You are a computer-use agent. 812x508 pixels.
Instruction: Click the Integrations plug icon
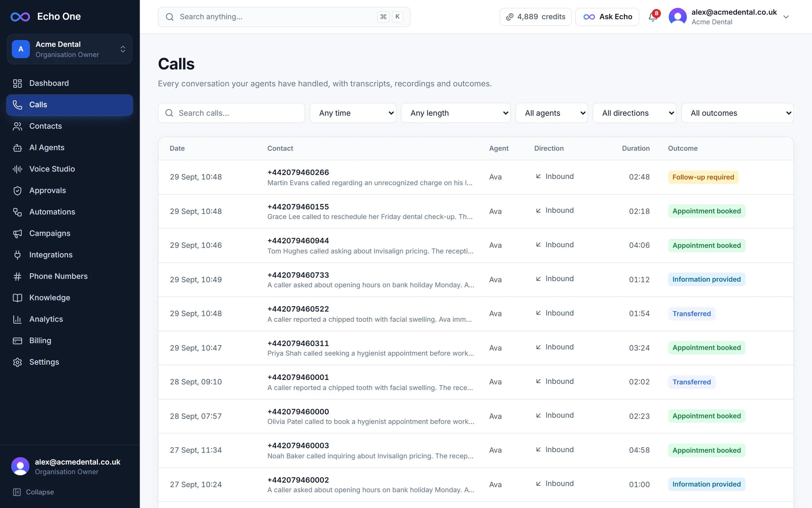coord(17,255)
